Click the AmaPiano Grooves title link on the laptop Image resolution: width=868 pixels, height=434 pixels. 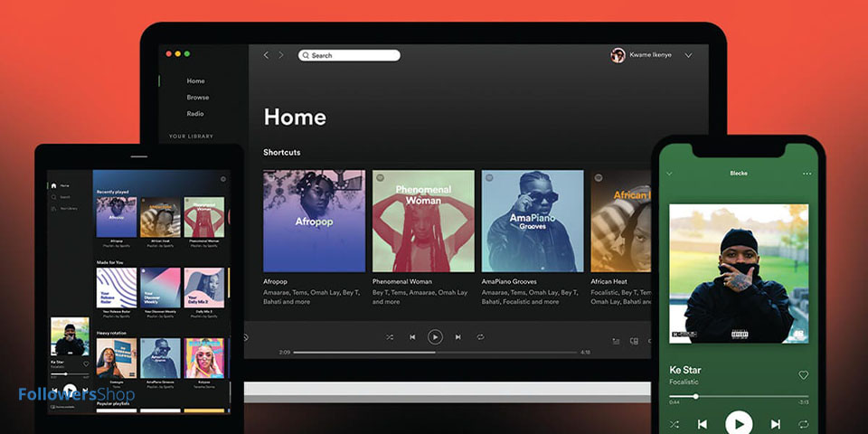click(x=509, y=282)
